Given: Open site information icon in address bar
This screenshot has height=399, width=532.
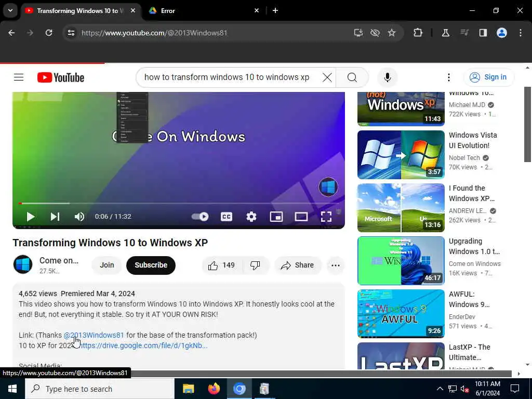Looking at the screenshot, I should (x=71, y=33).
